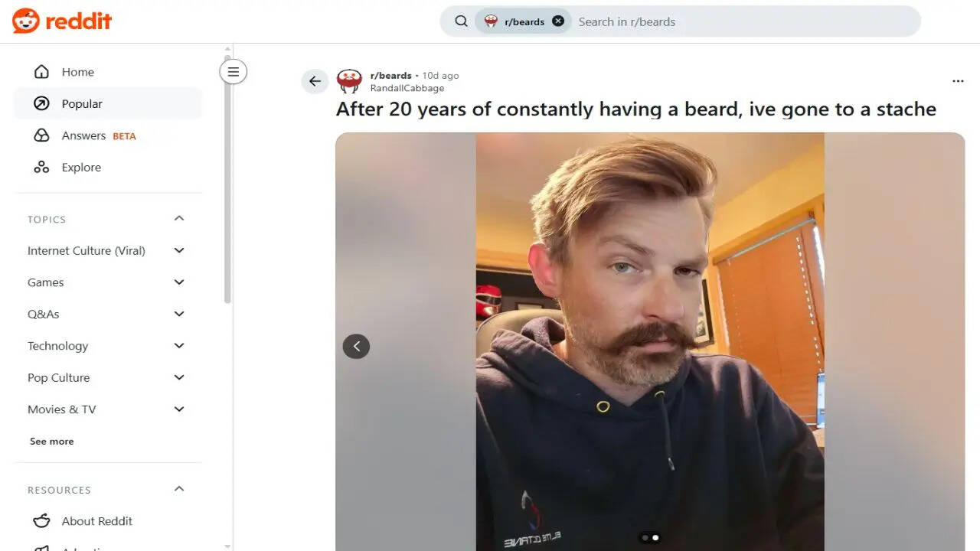980x551 pixels.
Task: Open the Home page
Action: pos(77,72)
